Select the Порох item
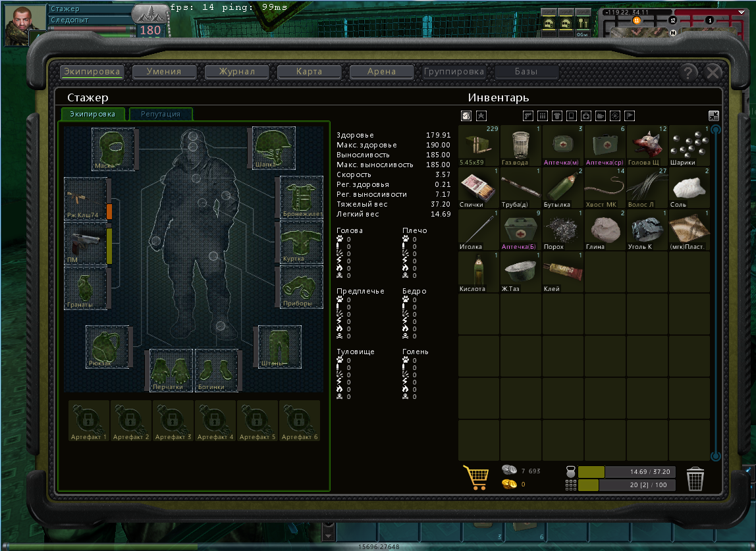The height and width of the screenshot is (551, 756). tap(563, 230)
